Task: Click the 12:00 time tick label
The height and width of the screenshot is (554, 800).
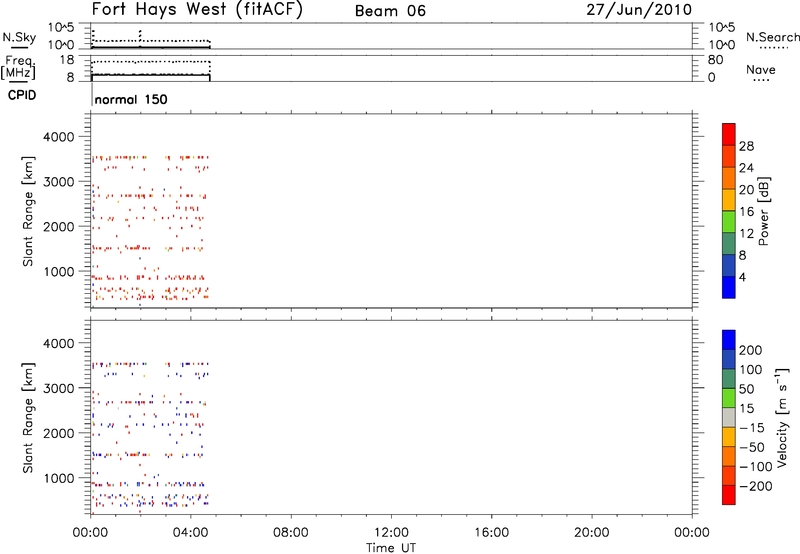Action: tap(391, 533)
